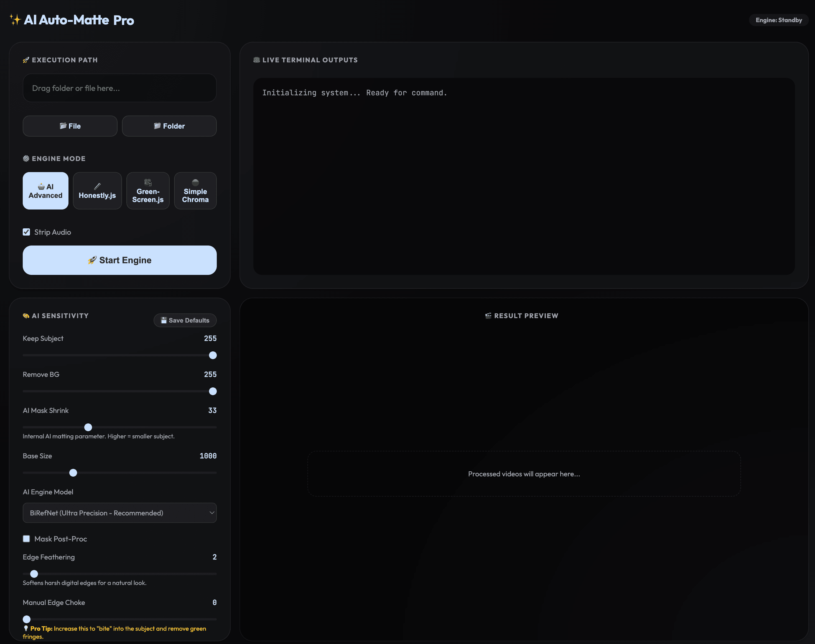Click the palette icon beside AI Sensitivity
815x644 pixels.
(x=26, y=316)
